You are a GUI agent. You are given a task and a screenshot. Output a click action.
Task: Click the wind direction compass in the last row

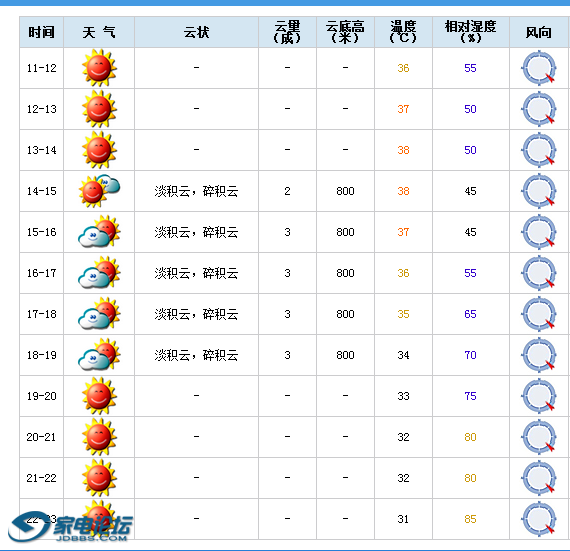pyautogui.click(x=539, y=519)
